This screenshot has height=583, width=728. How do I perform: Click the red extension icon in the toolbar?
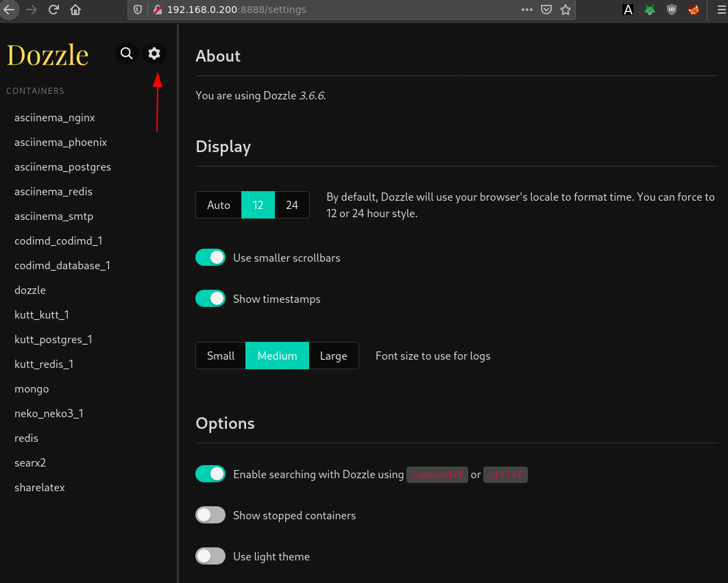[694, 10]
